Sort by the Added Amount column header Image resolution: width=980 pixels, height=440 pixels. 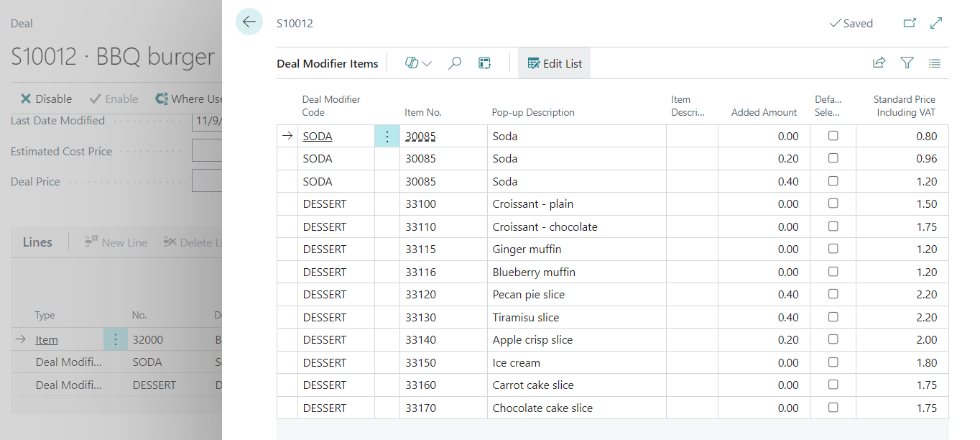tap(764, 112)
